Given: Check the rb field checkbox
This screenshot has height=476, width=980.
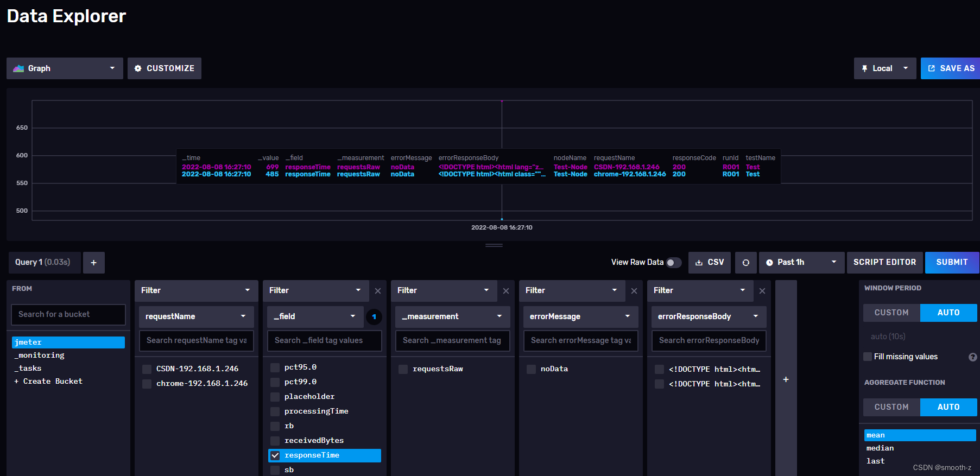Looking at the screenshot, I should click(275, 426).
